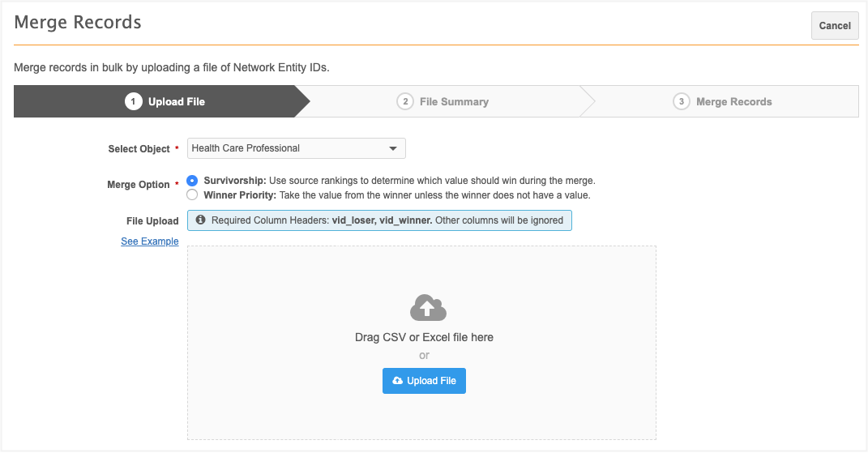
Task: Go to the Merge Records step
Action: click(733, 102)
